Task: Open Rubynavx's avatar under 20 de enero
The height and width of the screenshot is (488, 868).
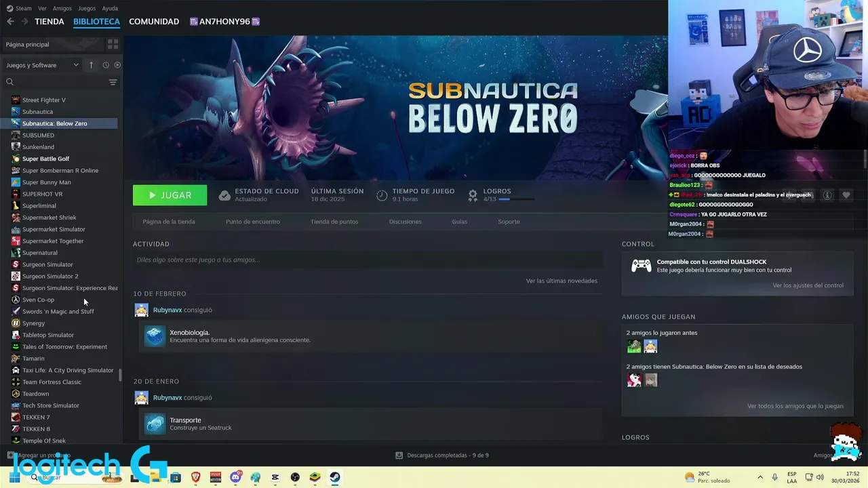Action: pyautogui.click(x=141, y=398)
